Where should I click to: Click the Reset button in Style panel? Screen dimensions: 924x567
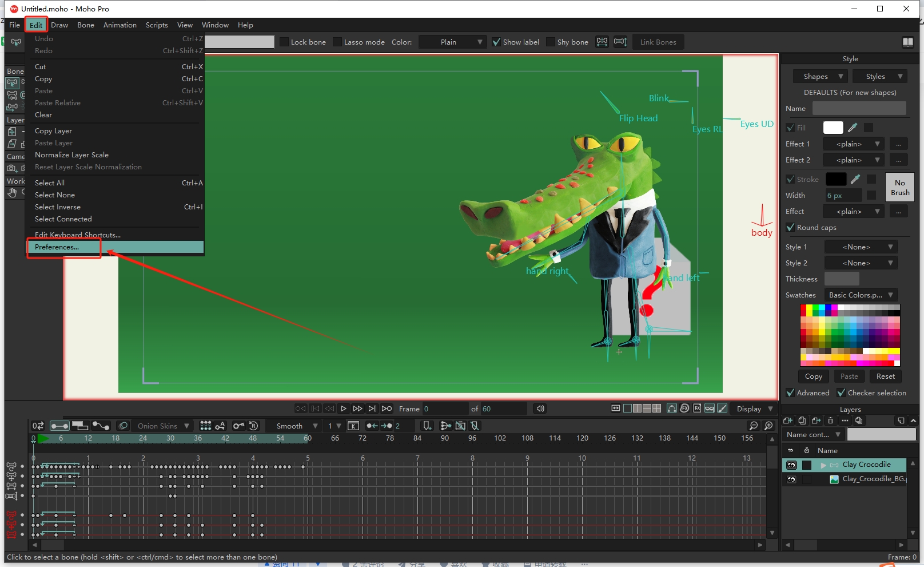pos(885,376)
